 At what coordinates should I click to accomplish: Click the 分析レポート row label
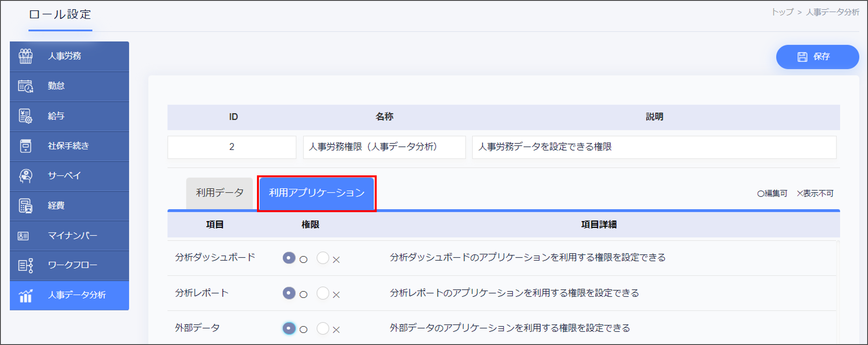pos(202,293)
